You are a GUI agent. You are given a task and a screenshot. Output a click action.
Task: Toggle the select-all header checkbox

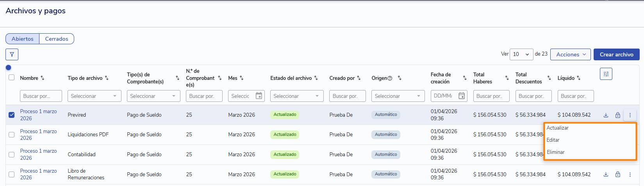pos(12,78)
